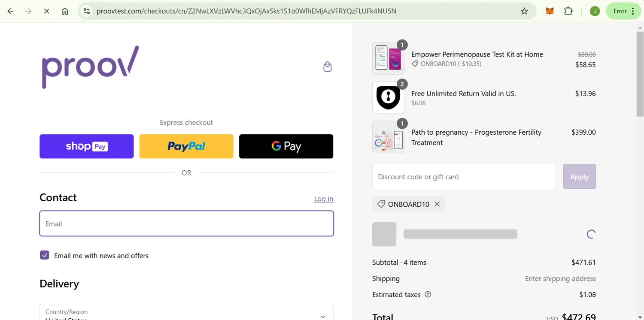Click "Subtotal · 4 items" label
The width and height of the screenshot is (644, 320).
tap(399, 263)
